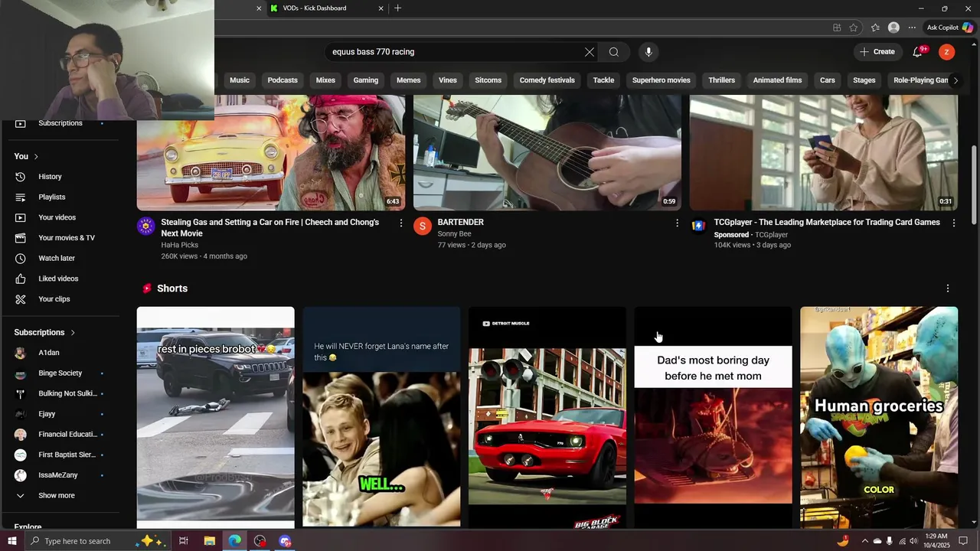Open YouTube notifications bell
The height and width of the screenshot is (551, 980).
click(918, 52)
